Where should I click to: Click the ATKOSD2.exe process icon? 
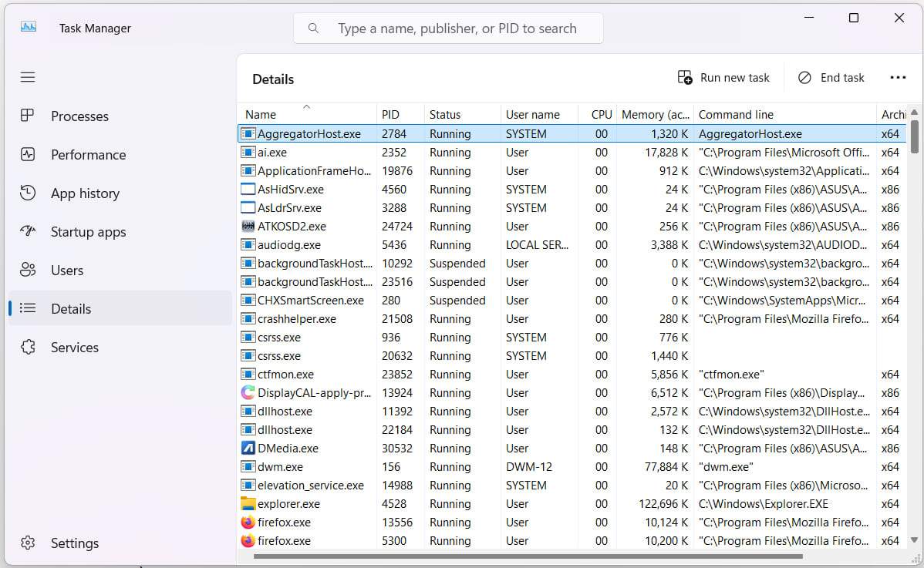[248, 226]
